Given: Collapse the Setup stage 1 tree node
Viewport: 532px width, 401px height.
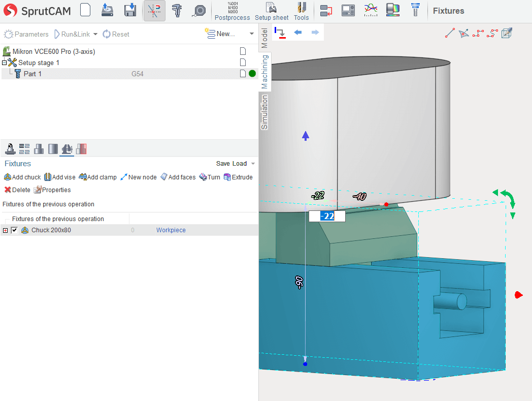Looking at the screenshot, I should click(5, 63).
